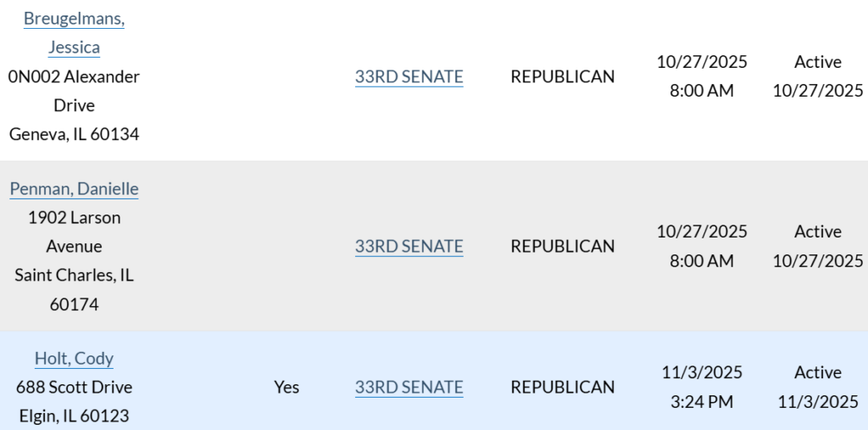Click the 1902 Larson Avenue address text

[74, 232]
